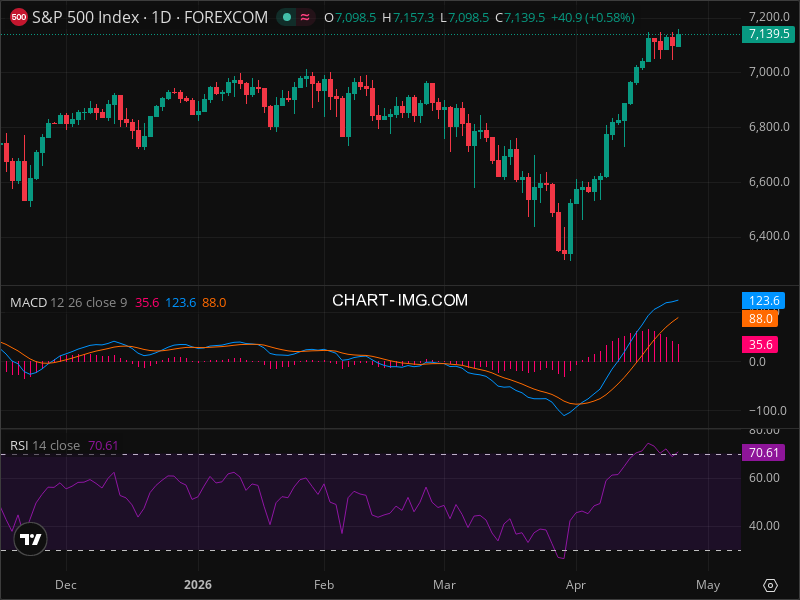Click the 7,200.0 price axis label
This screenshot has height=600, width=800.
[x=769, y=17]
